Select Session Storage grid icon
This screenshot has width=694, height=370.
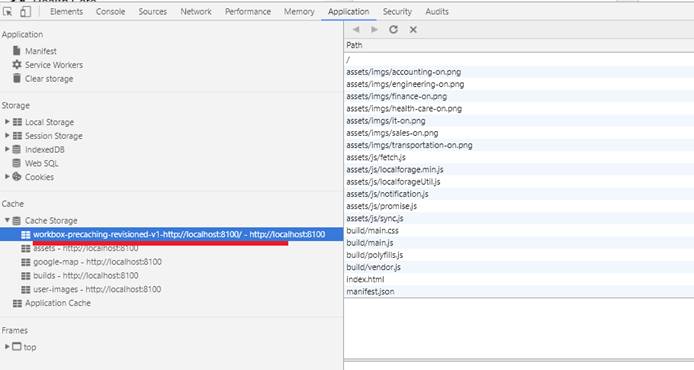[17, 136]
